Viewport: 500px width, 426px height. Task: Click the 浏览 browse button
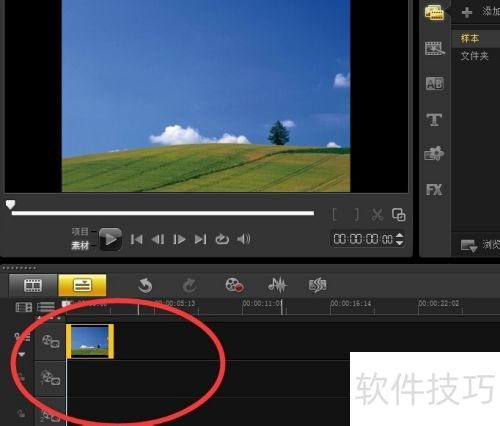click(x=481, y=245)
